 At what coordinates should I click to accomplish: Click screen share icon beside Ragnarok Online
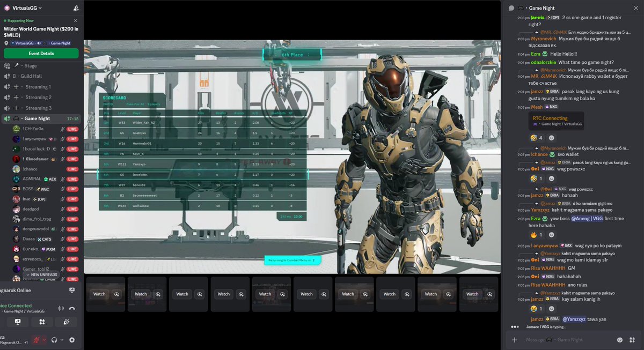point(72,290)
